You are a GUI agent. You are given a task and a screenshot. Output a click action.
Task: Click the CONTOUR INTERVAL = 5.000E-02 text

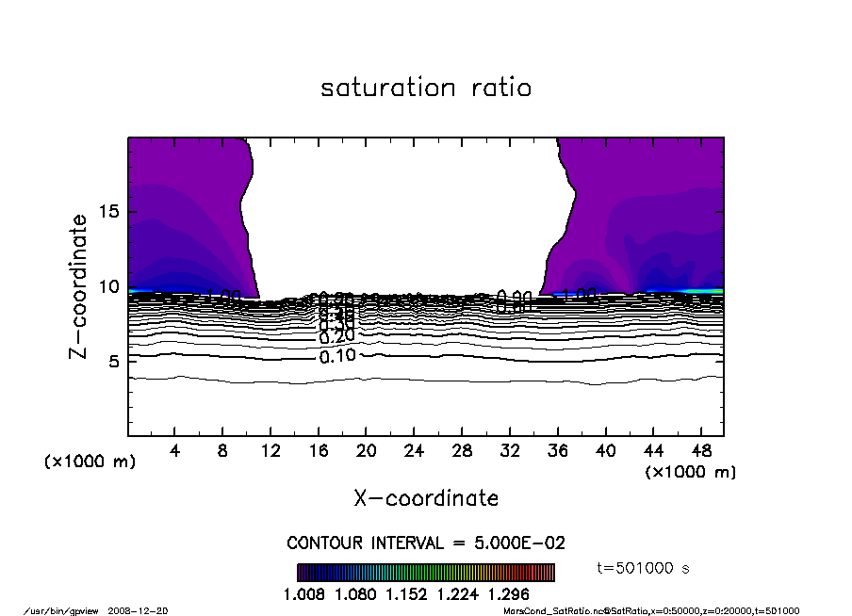coord(426,543)
